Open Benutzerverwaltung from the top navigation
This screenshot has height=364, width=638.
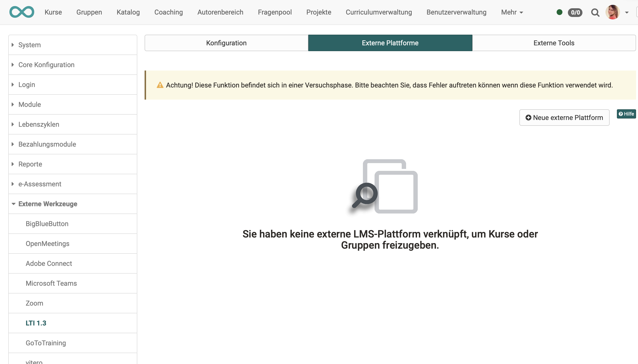456,12
